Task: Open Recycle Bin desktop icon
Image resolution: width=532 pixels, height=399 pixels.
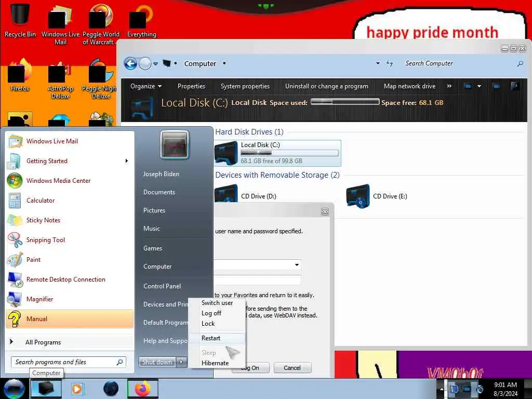Action: (20, 19)
